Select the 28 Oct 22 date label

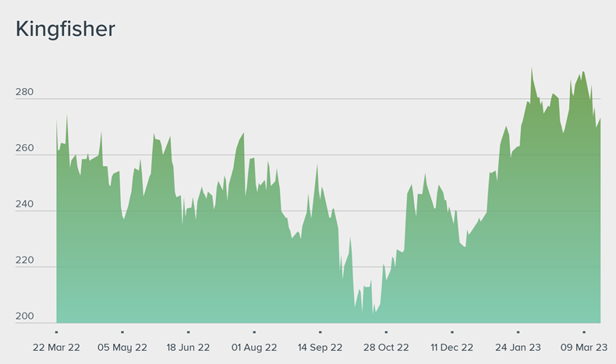[x=385, y=348]
